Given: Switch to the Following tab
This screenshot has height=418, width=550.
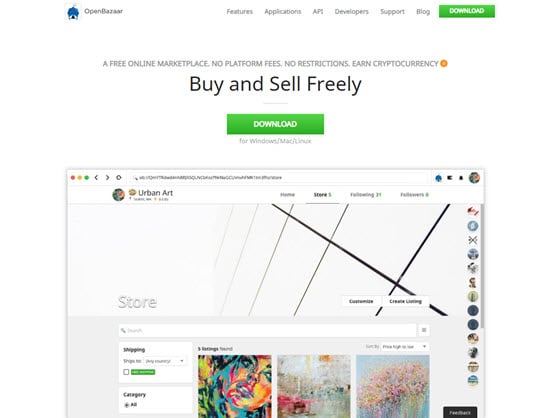Looking at the screenshot, I should point(365,195).
